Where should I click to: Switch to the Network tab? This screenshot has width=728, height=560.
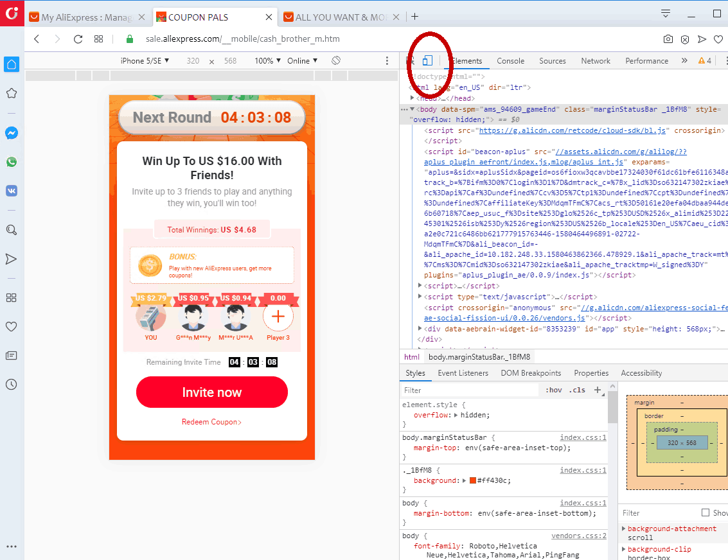[x=596, y=61]
